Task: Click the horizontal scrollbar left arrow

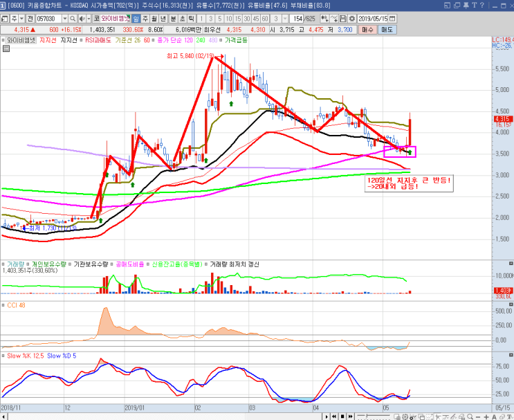Action: pos(4,417)
